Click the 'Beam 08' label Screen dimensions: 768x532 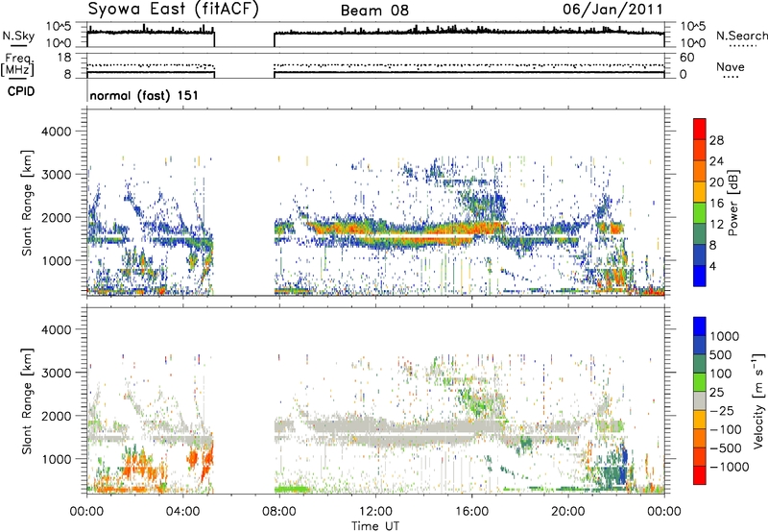[374, 11]
